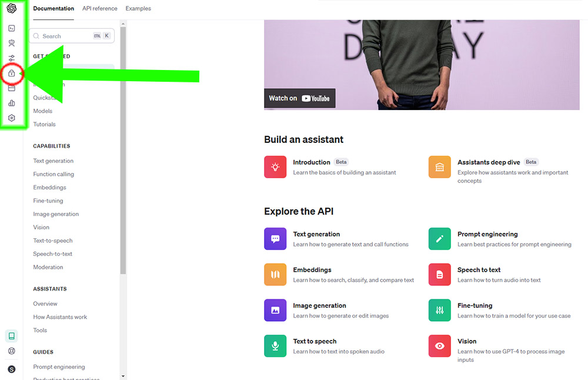Open the Help lifebuoy icon
This screenshot has height=380, width=588.
pyautogui.click(x=12, y=351)
